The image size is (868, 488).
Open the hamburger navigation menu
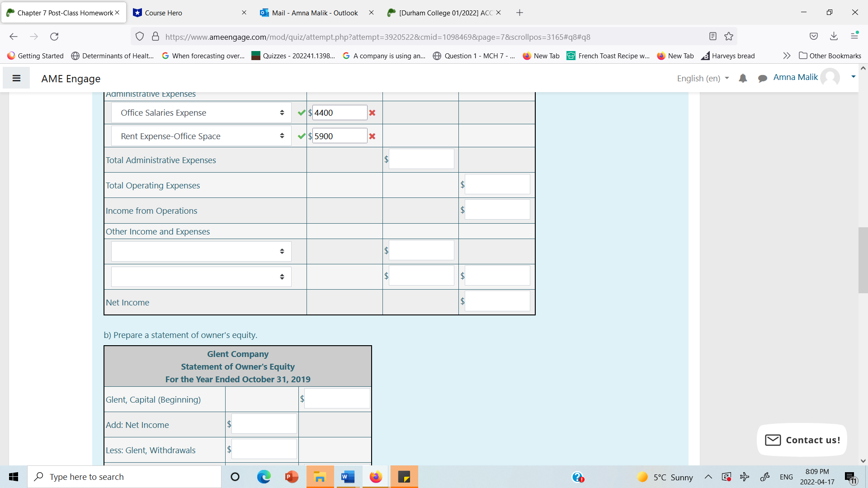click(16, 78)
